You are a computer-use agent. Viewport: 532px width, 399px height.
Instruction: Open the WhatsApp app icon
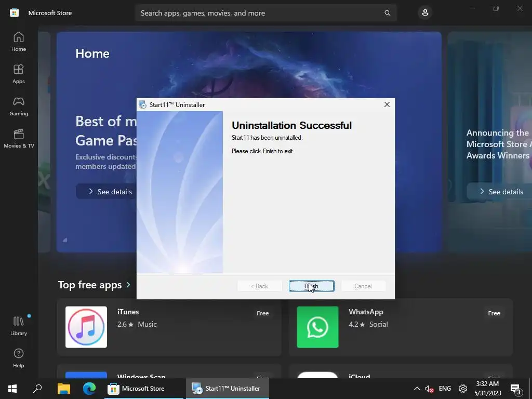317,327
